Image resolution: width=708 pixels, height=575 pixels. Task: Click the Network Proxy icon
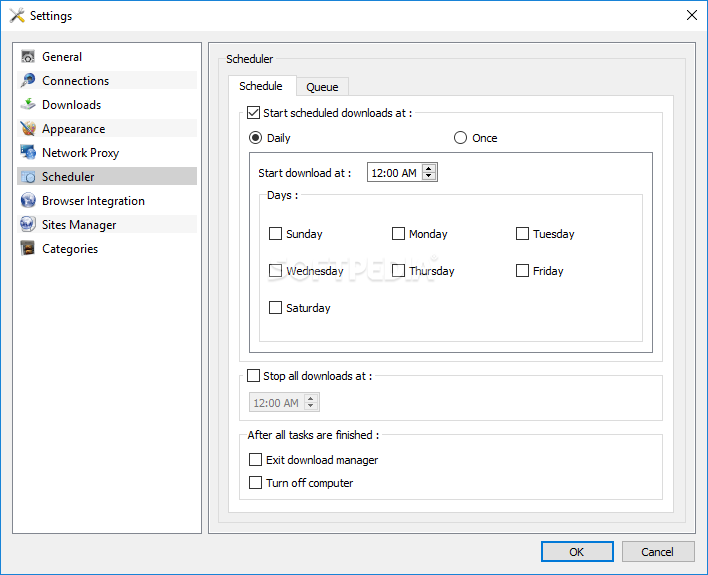click(x=28, y=153)
